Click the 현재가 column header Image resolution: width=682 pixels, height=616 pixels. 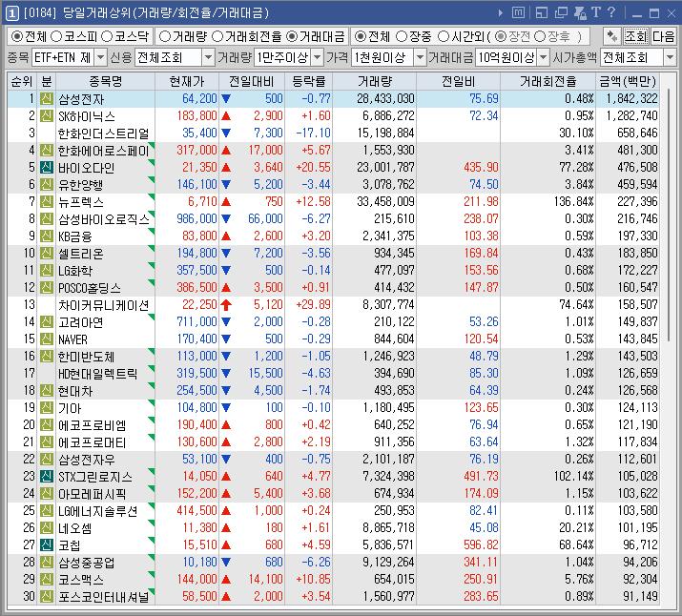coord(187,81)
